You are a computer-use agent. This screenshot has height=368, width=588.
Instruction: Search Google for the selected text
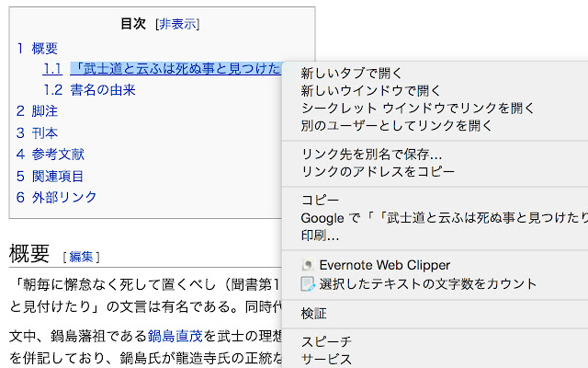click(443, 218)
